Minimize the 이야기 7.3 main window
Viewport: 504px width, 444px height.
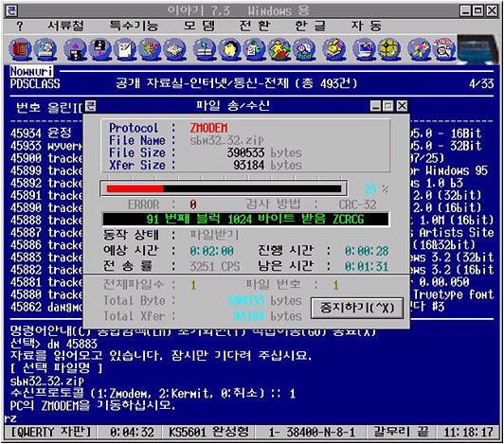click(465, 11)
